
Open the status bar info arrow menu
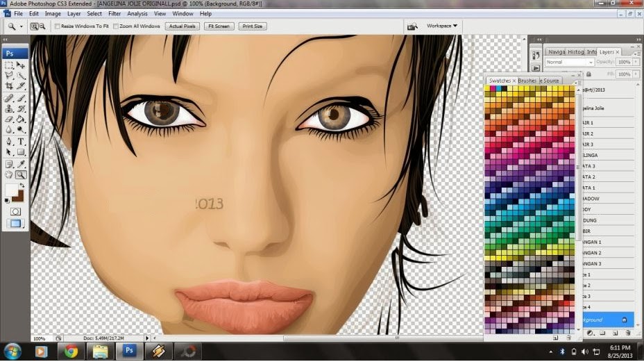(147, 338)
